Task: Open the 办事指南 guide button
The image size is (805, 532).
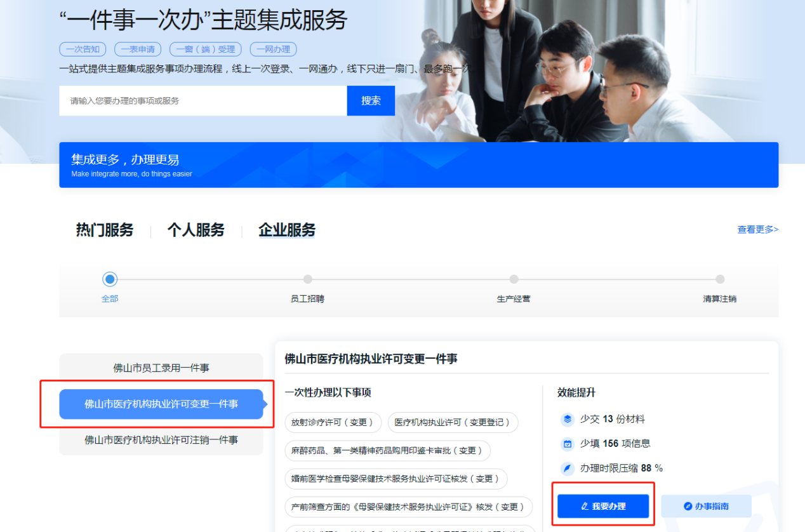Action: click(706, 506)
